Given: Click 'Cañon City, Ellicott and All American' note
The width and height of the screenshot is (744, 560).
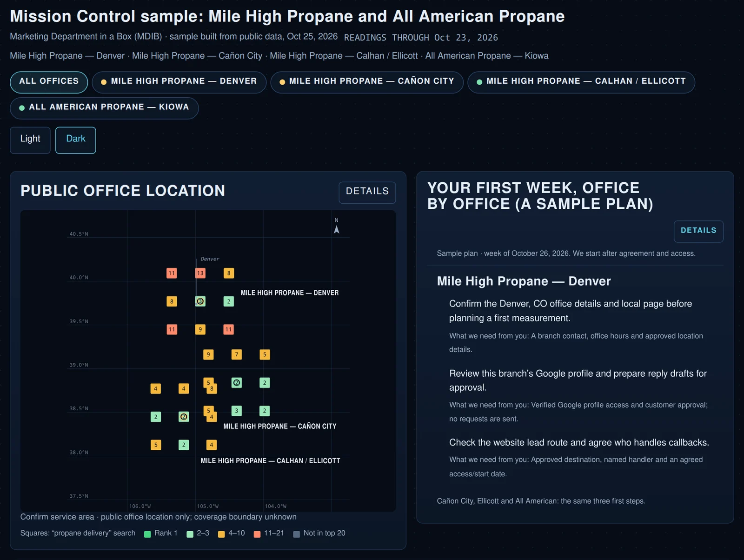Looking at the screenshot, I should (x=541, y=501).
